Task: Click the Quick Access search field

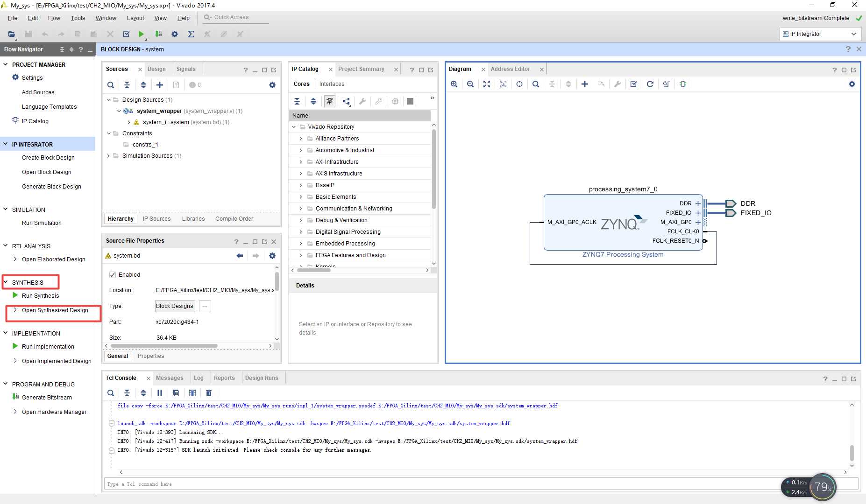Action: coord(236,17)
